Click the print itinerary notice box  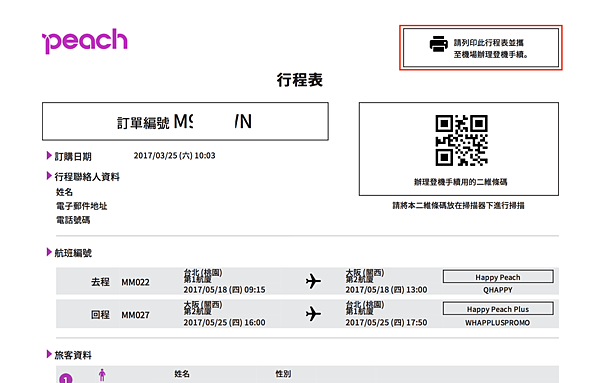pyautogui.click(x=481, y=48)
